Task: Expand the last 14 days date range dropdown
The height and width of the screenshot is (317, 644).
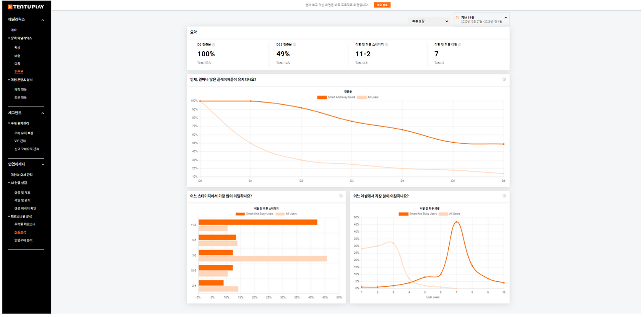Action: pos(481,19)
